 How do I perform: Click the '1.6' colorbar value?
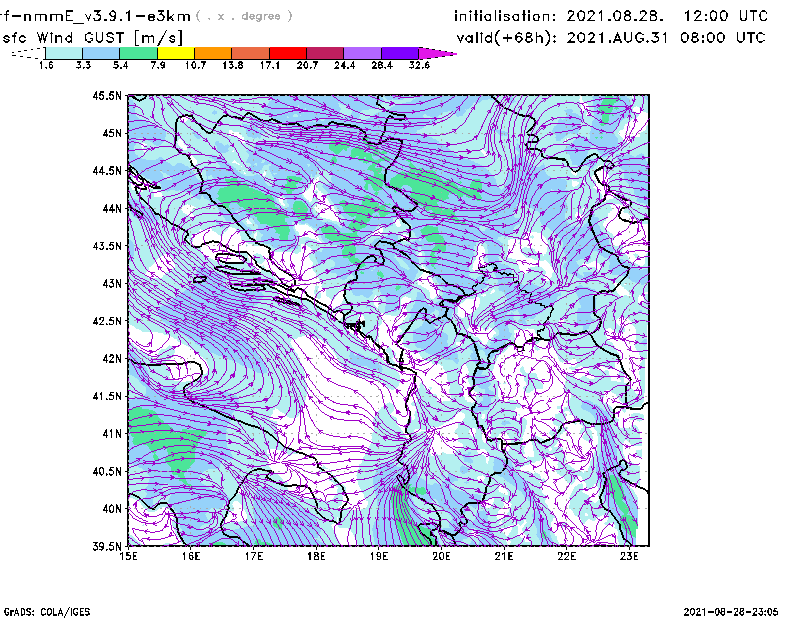tap(46, 65)
